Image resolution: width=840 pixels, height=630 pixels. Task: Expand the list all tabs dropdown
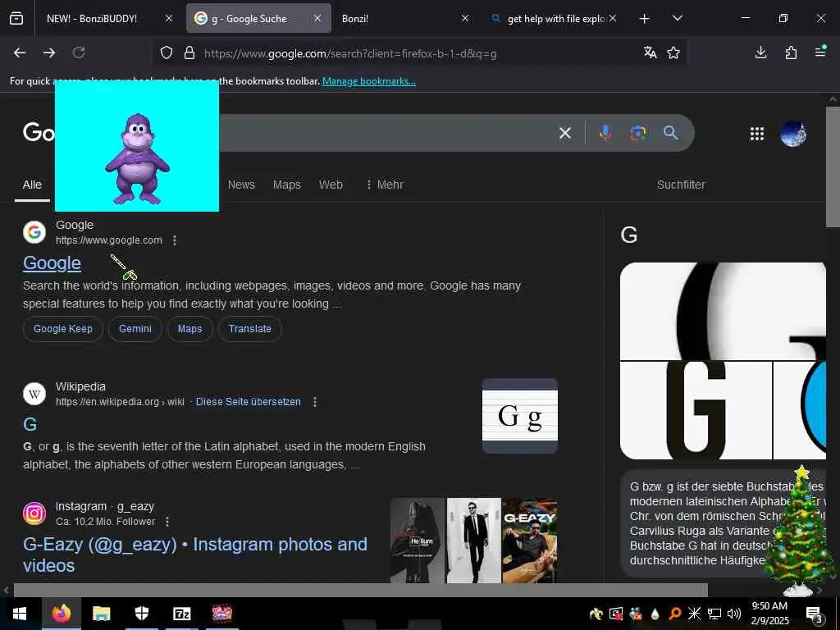[677, 18]
